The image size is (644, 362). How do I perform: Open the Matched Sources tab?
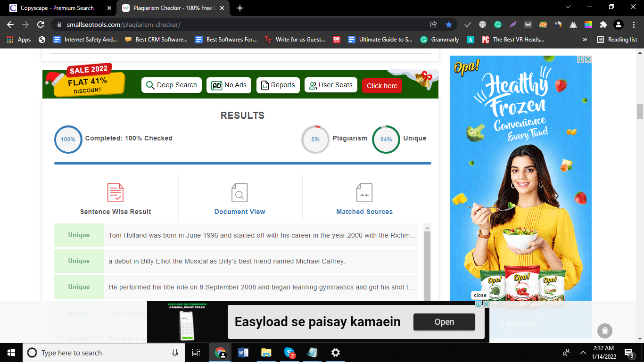(x=364, y=212)
